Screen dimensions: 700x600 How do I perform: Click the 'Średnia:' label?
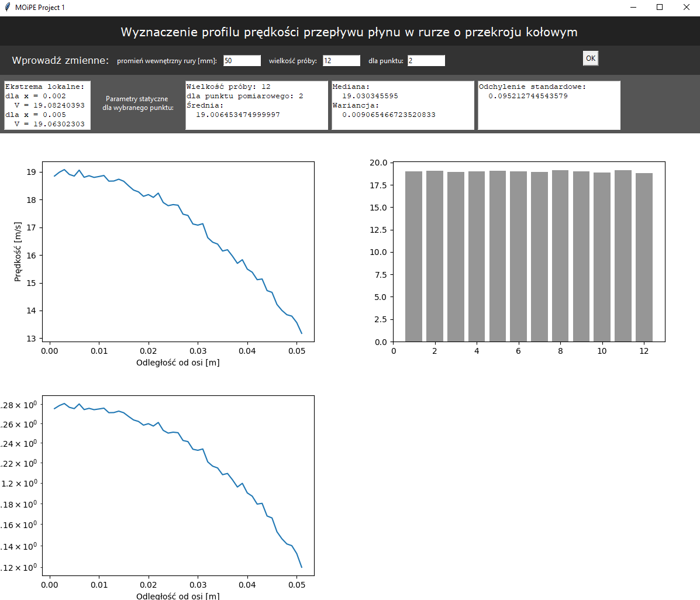(205, 105)
